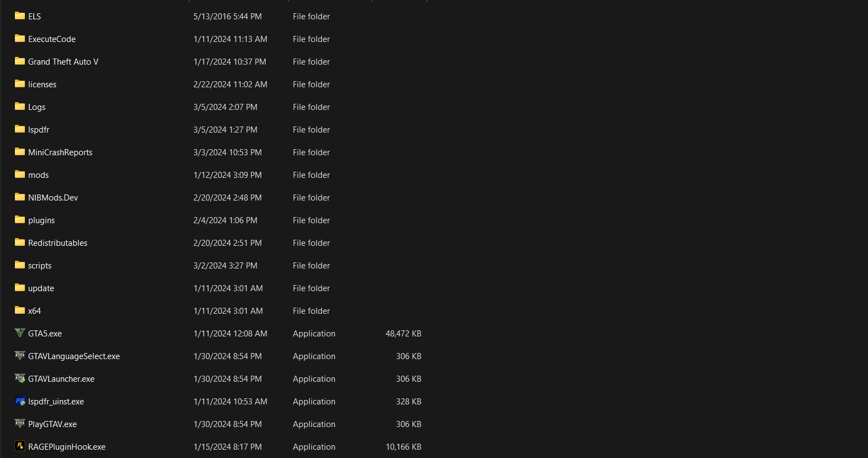Click the PlayGTAV.exe icon
This screenshot has width=868, height=458.
click(20, 424)
